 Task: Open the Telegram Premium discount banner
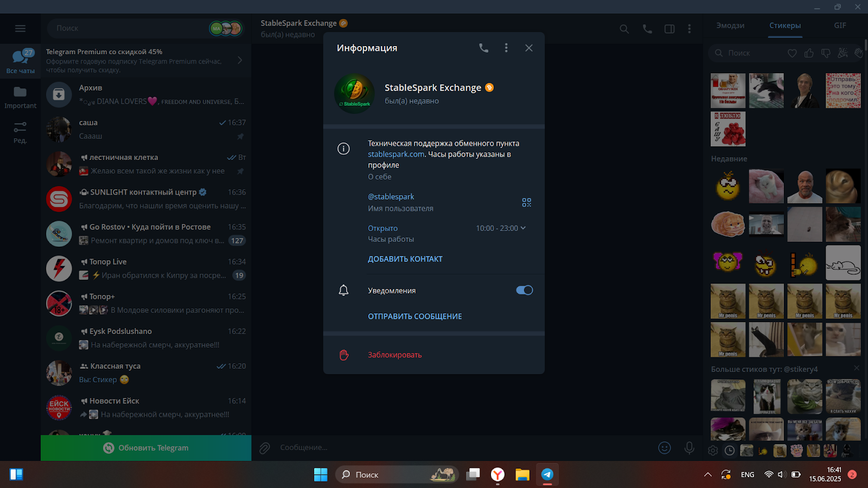pos(145,61)
